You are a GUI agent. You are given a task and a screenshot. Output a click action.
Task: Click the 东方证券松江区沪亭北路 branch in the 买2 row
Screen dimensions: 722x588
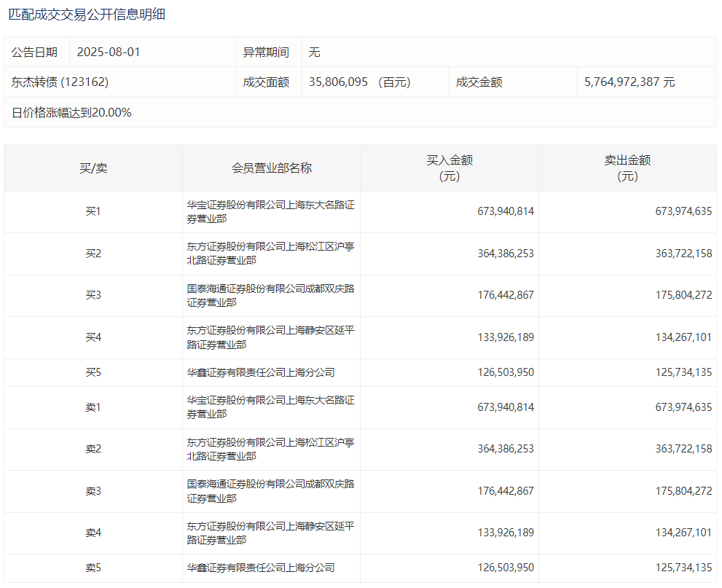(x=270, y=254)
